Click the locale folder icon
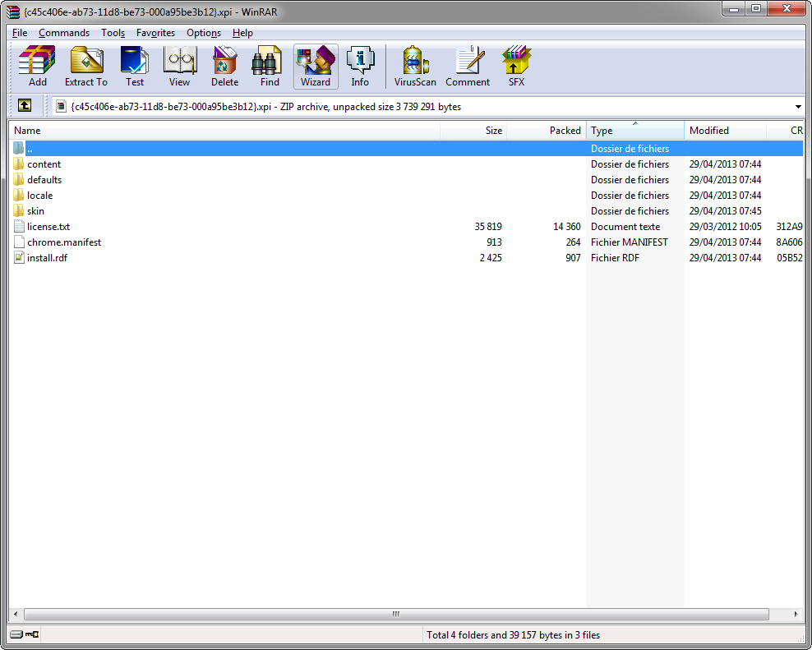 pos(19,195)
